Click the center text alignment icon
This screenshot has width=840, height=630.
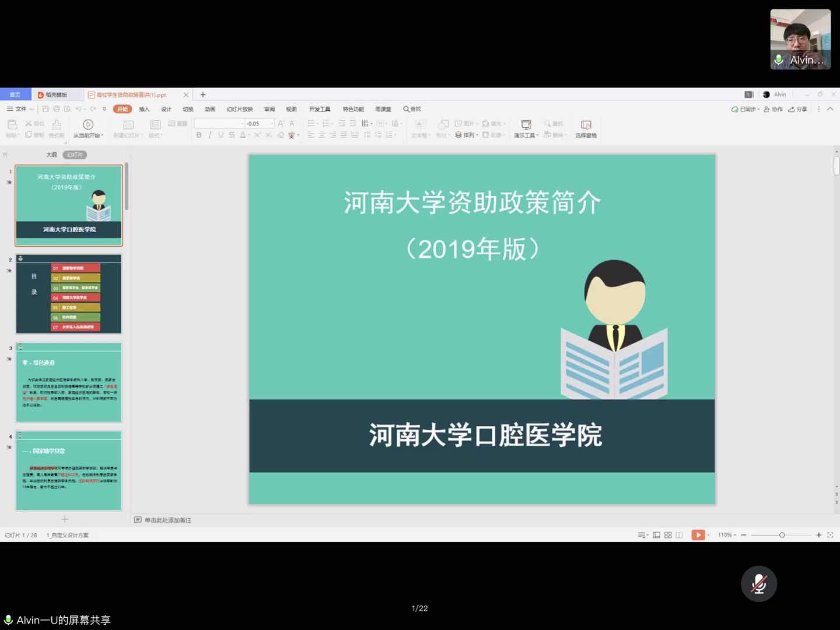click(321, 135)
